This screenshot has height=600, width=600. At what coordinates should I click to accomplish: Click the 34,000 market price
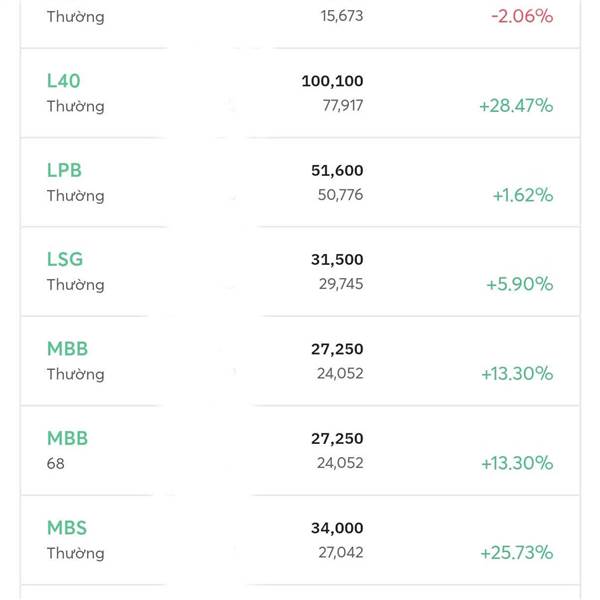[x=337, y=528]
